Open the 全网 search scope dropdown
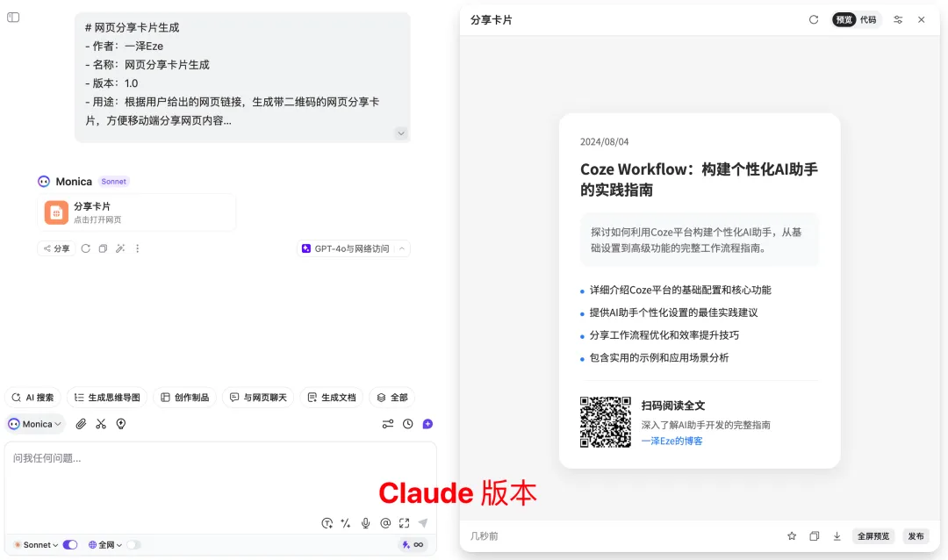The height and width of the screenshot is (560, 948). [105, 545]
